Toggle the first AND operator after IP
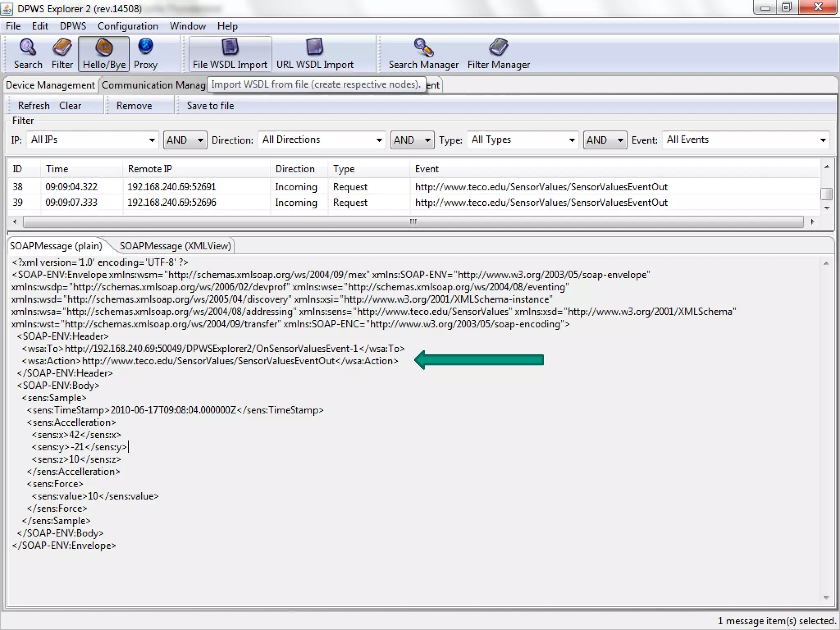 pyautogui.click(x=185, y=140)
